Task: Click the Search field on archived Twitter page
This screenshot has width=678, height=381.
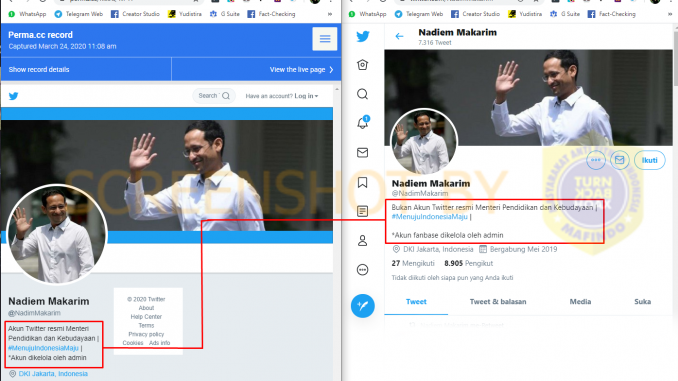Action: (214, 96)
